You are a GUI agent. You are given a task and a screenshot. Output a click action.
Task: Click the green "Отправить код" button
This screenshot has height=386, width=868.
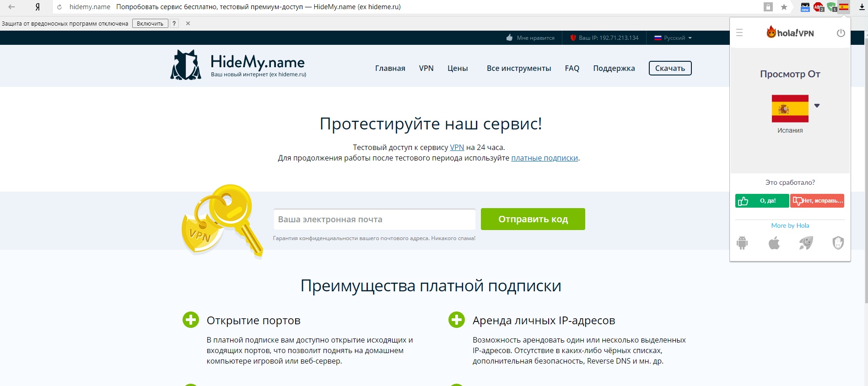[533, 219]
